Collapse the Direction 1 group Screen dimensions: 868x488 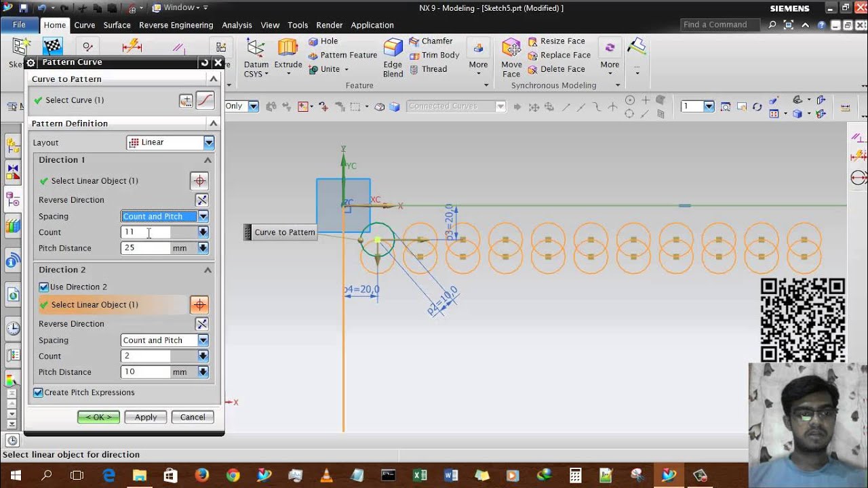click(208, 160)
